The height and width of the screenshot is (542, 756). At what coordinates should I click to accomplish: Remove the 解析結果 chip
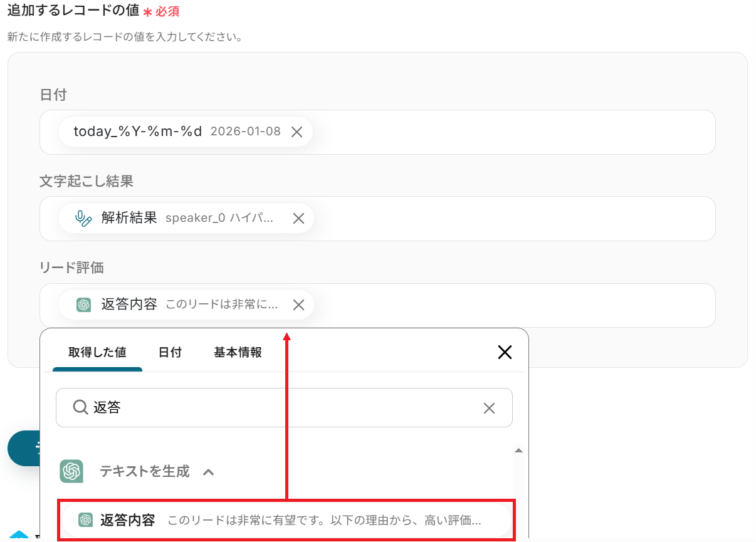point(299,218)
